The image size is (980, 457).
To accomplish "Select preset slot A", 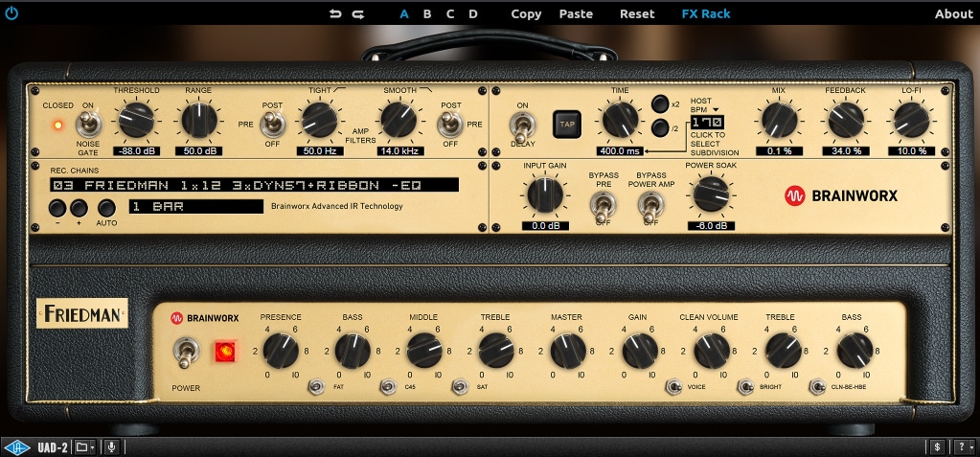I will 404,13.
